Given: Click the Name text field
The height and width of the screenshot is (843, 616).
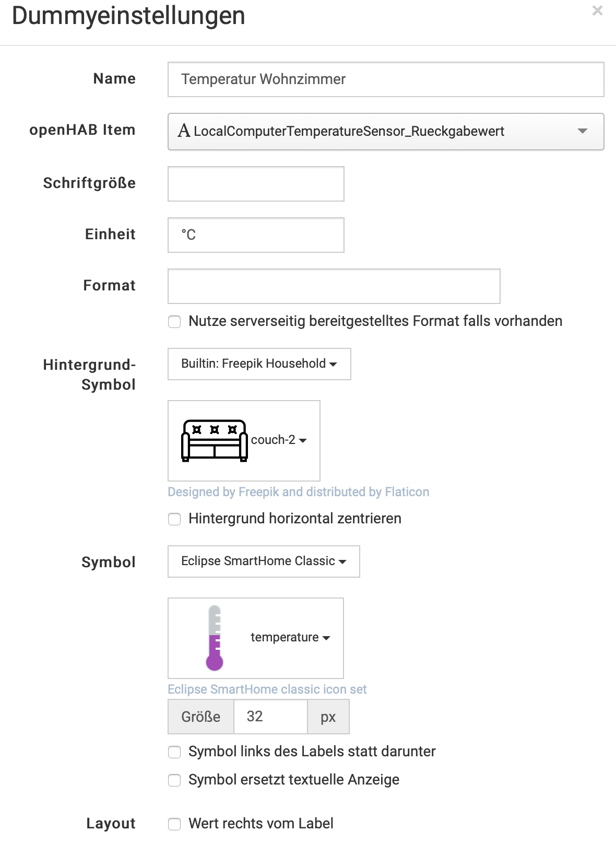Looking at the screenshot, I should pyautogui.click(x=385, y=79).
